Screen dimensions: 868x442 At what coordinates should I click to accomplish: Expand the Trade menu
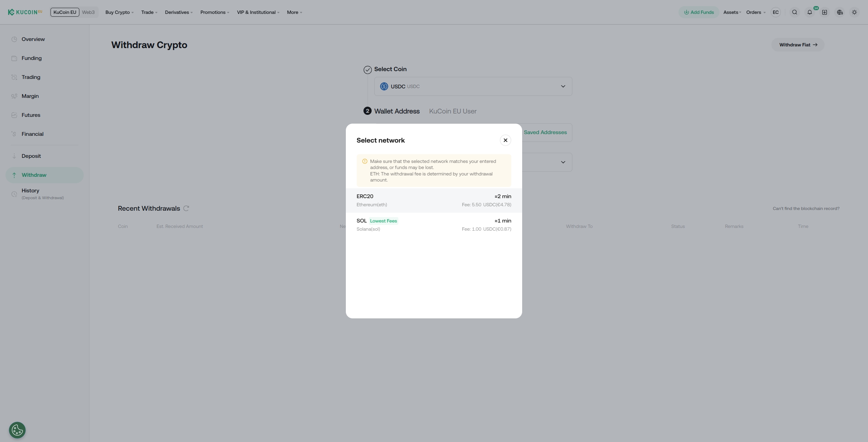click(149, 12)
